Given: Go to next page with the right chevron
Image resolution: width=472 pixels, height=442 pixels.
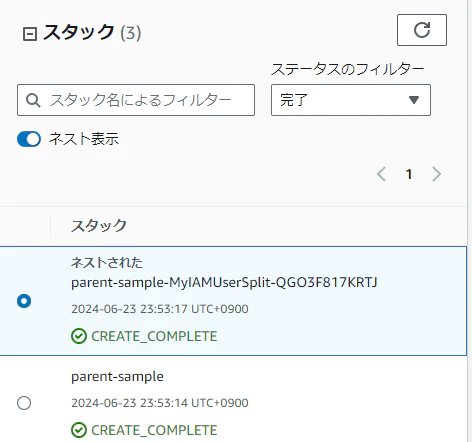Looking at the screenshot, I should [436, 174].
